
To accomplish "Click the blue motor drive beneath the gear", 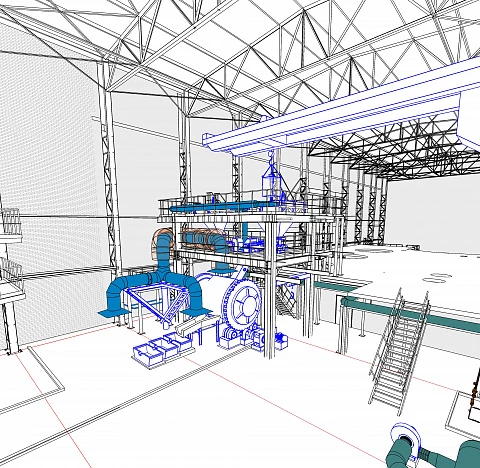I will click(x=279, y=339).
